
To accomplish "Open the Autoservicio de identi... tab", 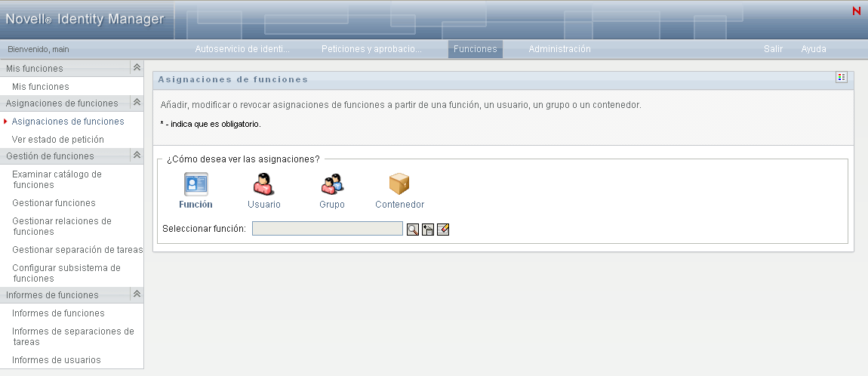I will pos(242,49).
